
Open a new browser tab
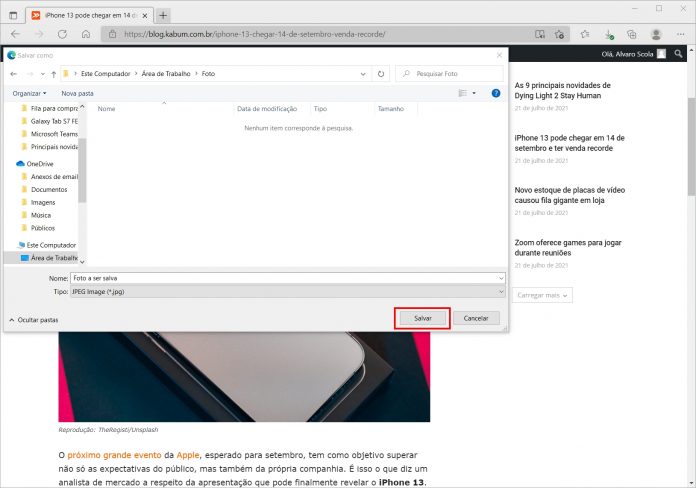click(x=163, y=15)
